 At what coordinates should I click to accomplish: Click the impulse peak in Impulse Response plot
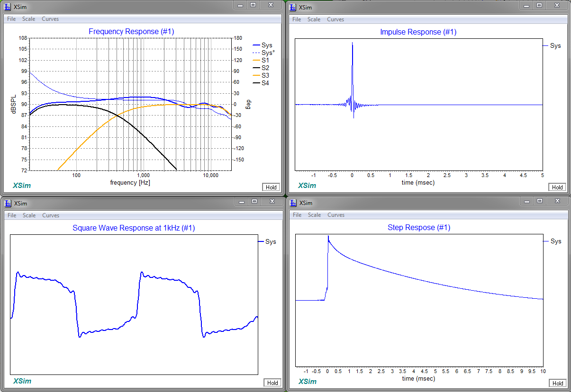point(352,43)
